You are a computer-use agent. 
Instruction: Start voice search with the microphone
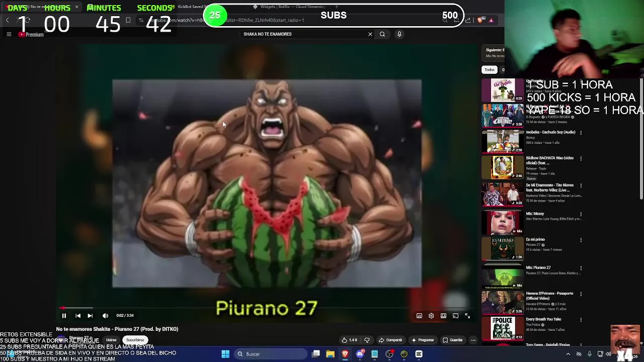point(399,34)
